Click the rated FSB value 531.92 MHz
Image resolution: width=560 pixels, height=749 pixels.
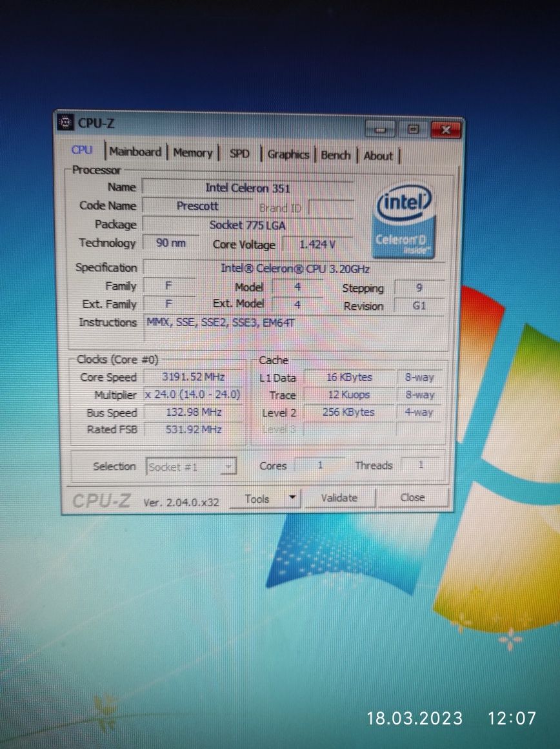click(x=194, y=429)
